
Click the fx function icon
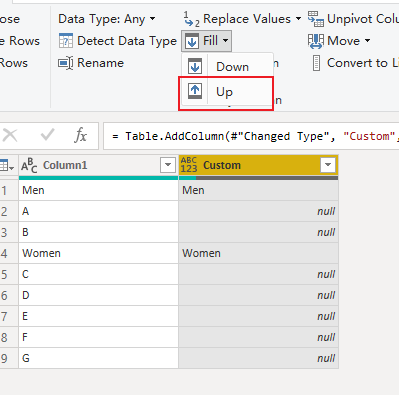point(80,136)
